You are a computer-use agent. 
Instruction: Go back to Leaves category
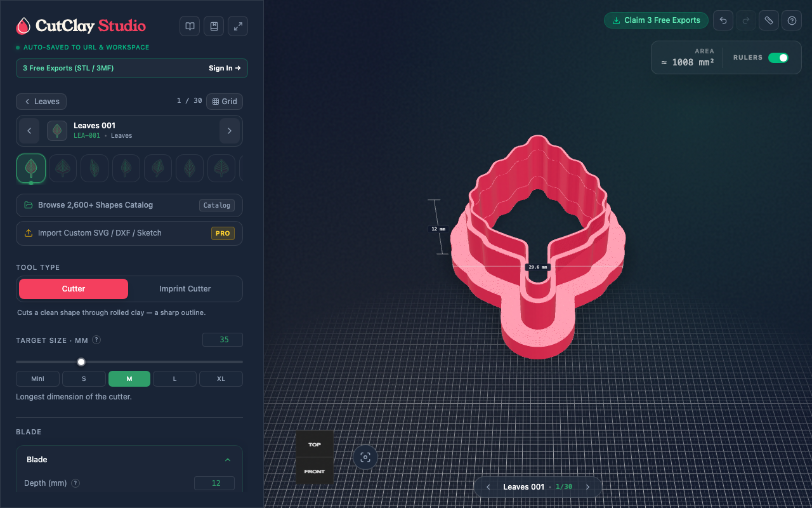(x=41, y=102)
